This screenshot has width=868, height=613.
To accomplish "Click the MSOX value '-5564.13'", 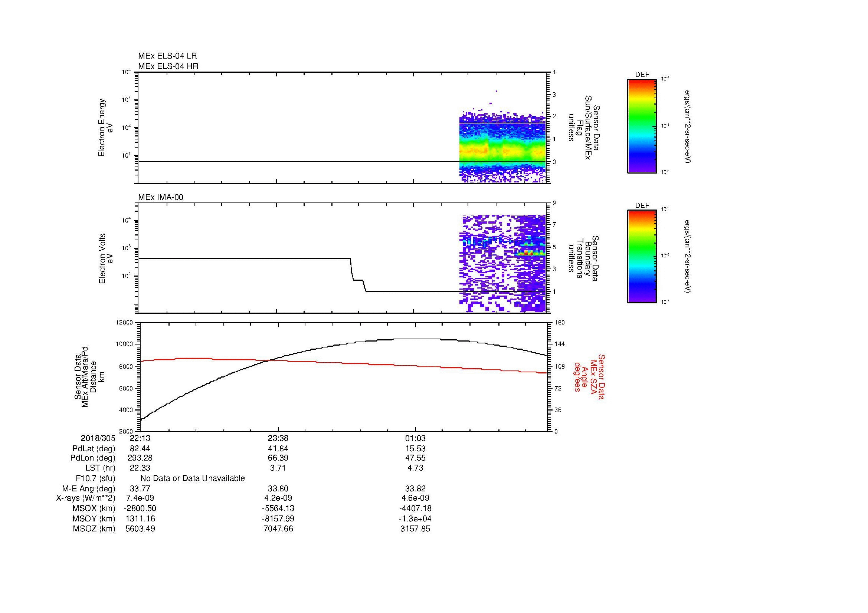I will pyautogui.click(x=278, y=509).
